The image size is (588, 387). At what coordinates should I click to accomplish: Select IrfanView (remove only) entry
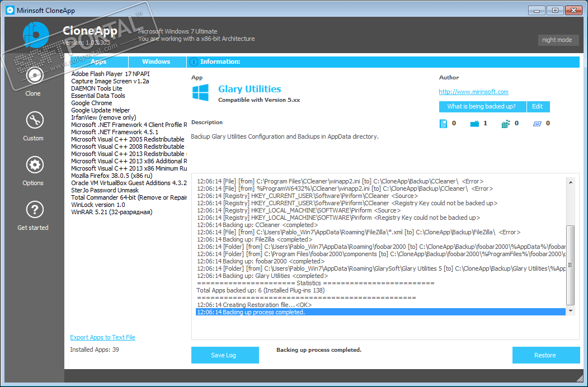coord(104,117)
